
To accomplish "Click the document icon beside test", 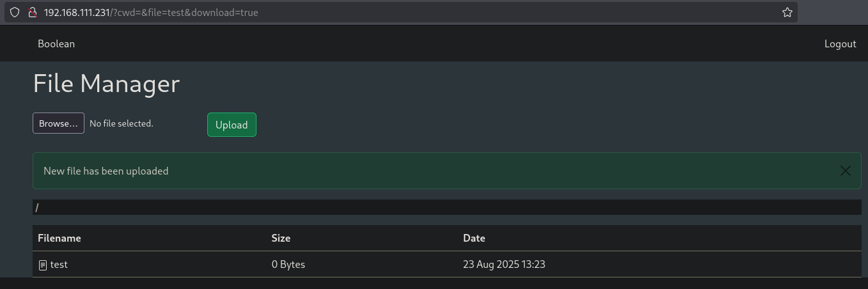I will click(x=43, y=265).
